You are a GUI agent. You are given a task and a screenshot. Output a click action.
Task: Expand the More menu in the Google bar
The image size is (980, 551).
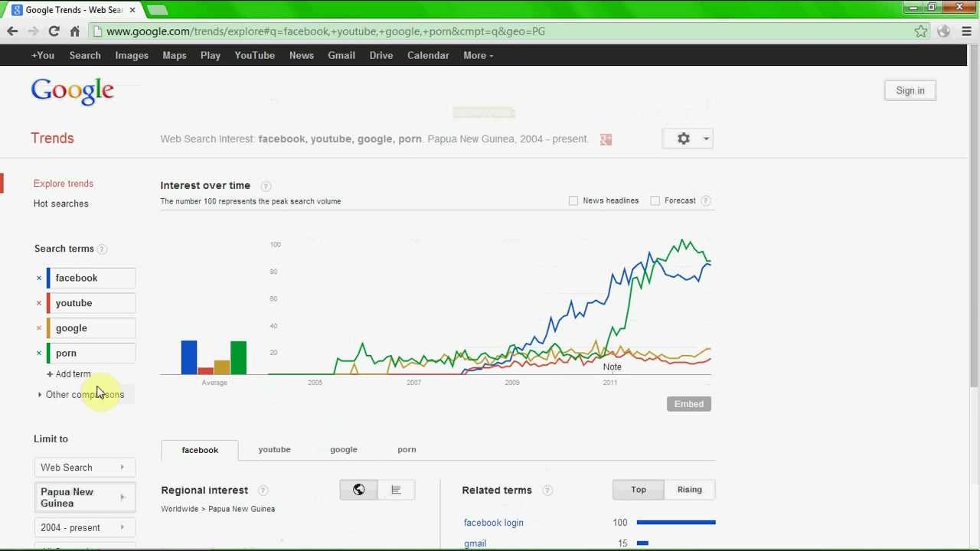pyautogui.click(x=478, y=55)
